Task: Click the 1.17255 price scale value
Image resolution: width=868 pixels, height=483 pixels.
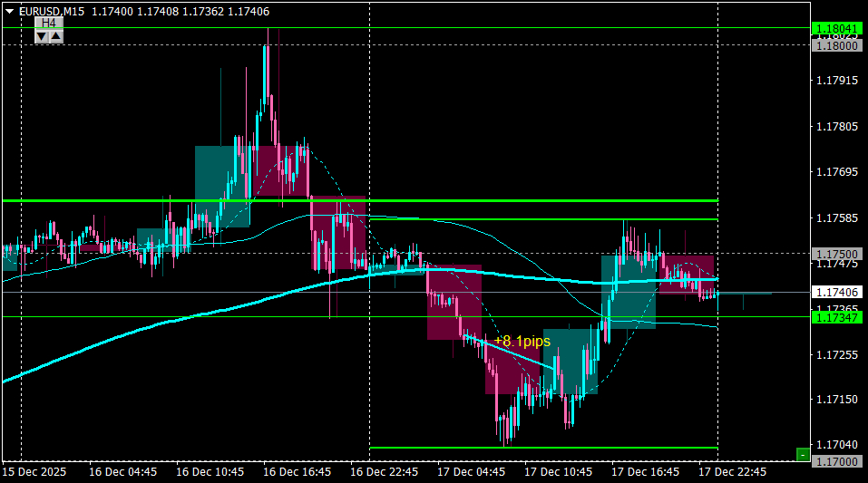Action: click(837, 354)
